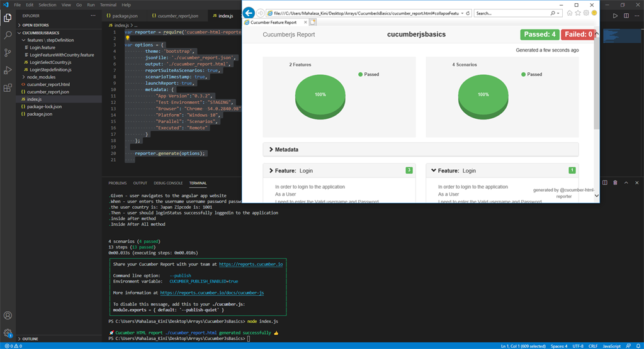The height and width of the screenshot is (349, 644).
Task: Open the Terminal menu
Action: (108, 4)
